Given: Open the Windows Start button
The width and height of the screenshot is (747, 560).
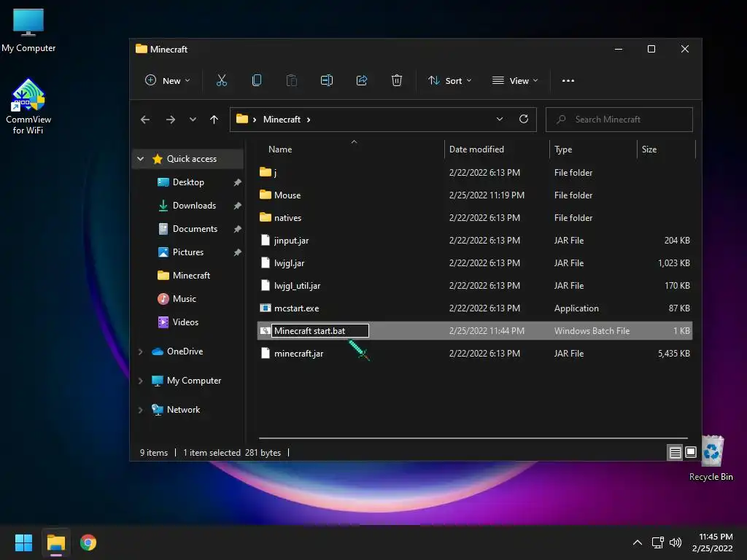Looking at the screenshot, I should click(23, 542).
